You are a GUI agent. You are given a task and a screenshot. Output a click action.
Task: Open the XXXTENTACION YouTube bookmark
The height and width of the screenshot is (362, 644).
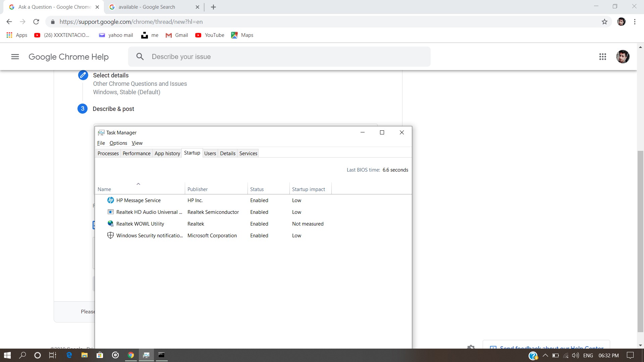(x=62, y=35)
